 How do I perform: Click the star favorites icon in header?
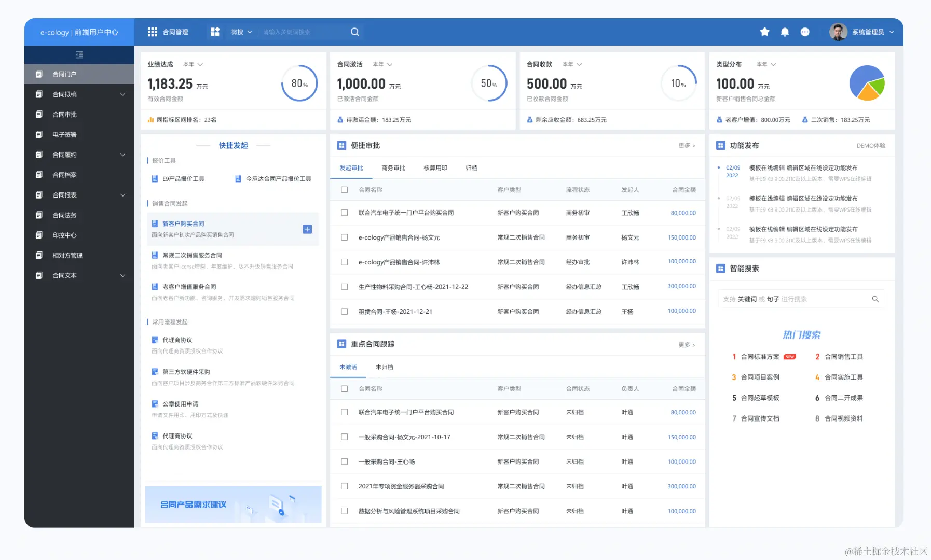click(764, 32)
